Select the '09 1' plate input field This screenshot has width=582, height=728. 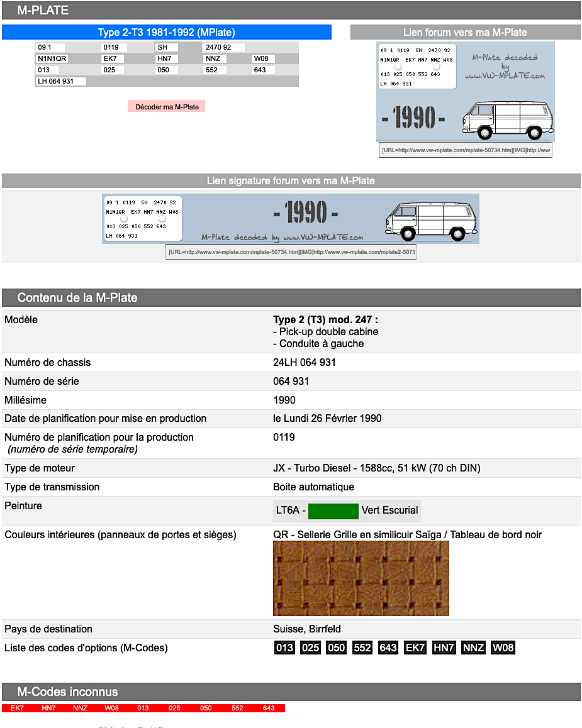tap(50, 47)
